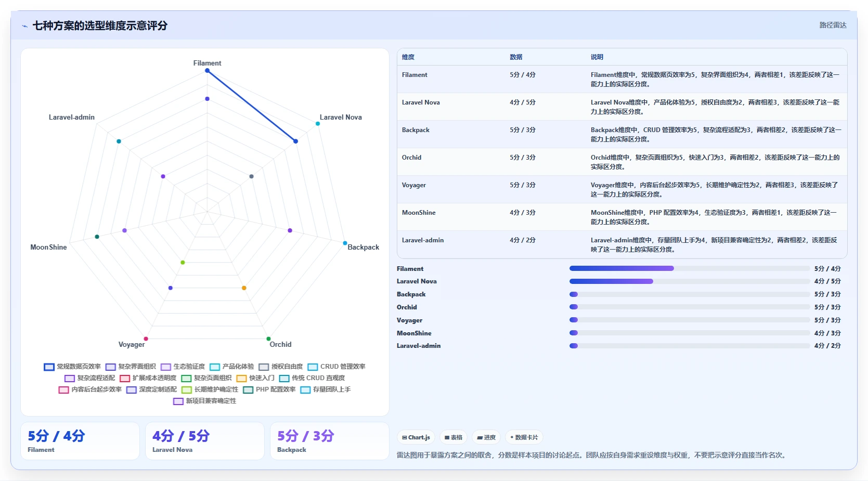Screen dimensions: 868x481
Task: Toggle the 深度定制适配 legend entry
Action: [152, 389]
